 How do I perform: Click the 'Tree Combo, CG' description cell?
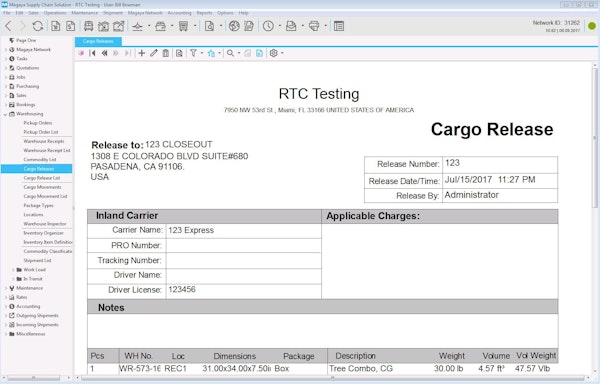click(361, 369)
